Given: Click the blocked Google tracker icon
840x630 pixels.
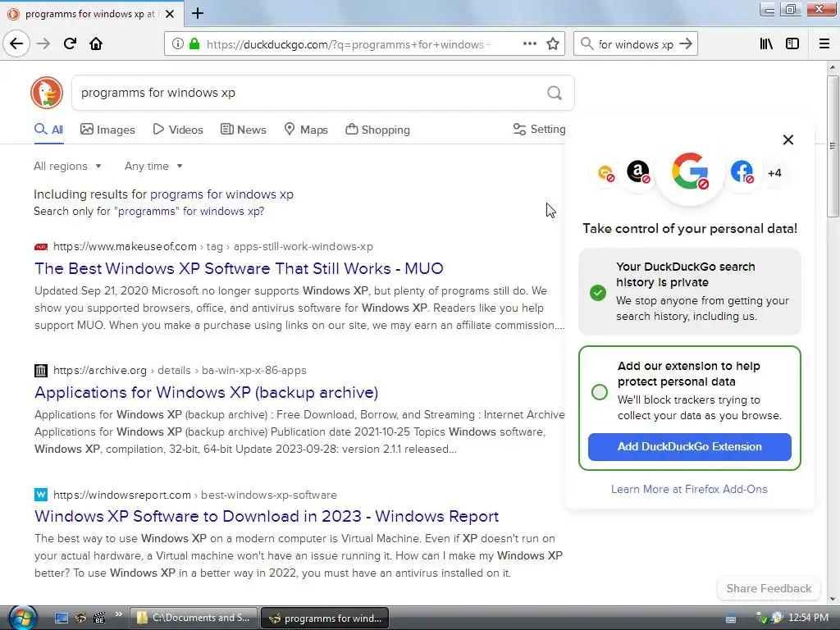Looking at the screenshot, I should (x=690, y=172).
